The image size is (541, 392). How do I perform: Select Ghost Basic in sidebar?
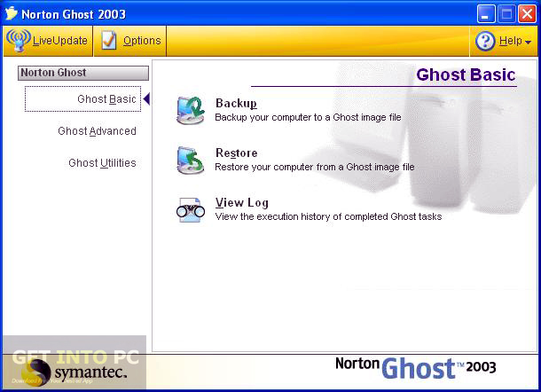pyautogui.click(x=82, y=98)
